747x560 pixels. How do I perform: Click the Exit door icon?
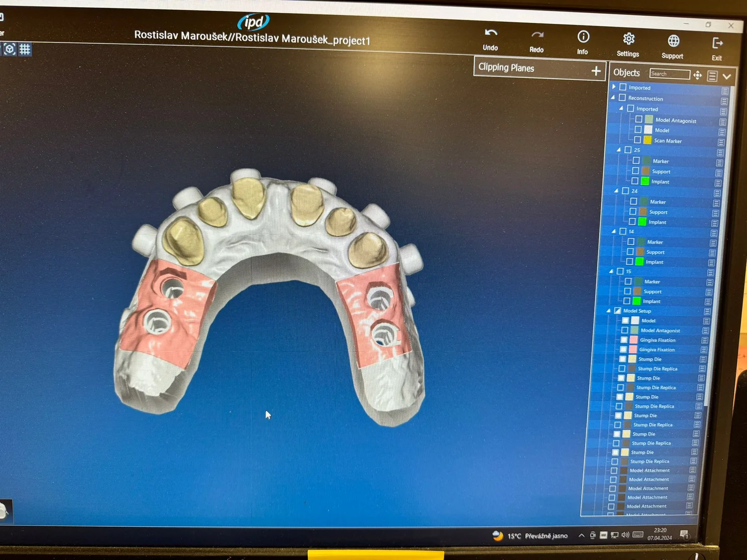pos(718,43)
